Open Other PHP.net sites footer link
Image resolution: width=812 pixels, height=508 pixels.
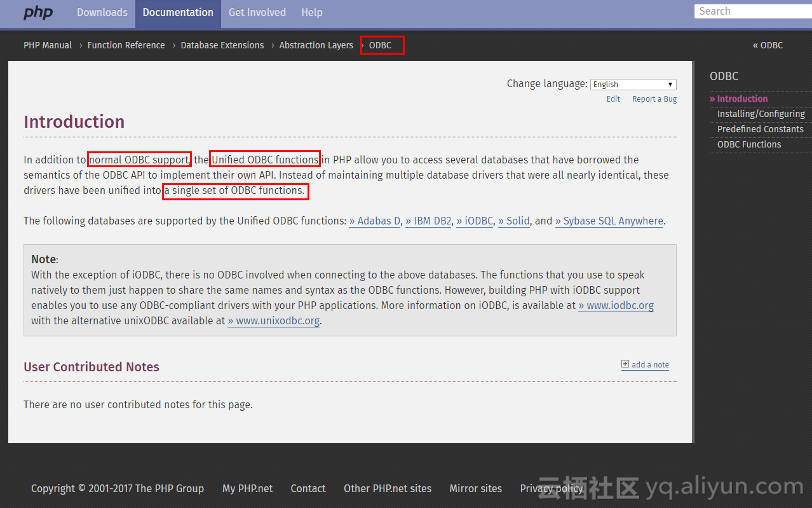[388, 489]
